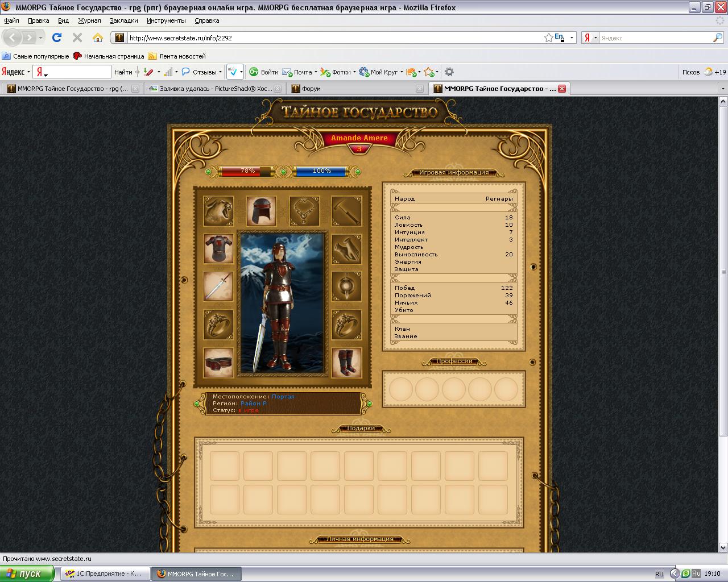Click the beast head equipment slot
The width and height of the screenshot is (728, 582).
[218, 211]
